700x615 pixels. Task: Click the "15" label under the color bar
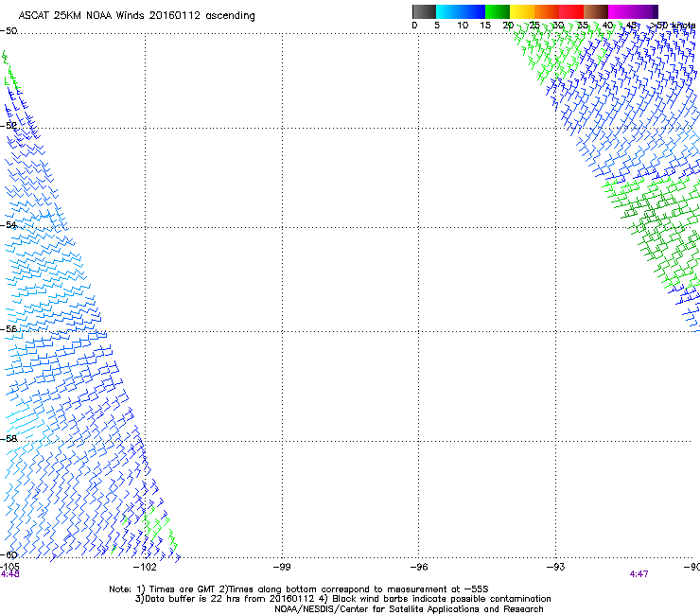(485, 26)
